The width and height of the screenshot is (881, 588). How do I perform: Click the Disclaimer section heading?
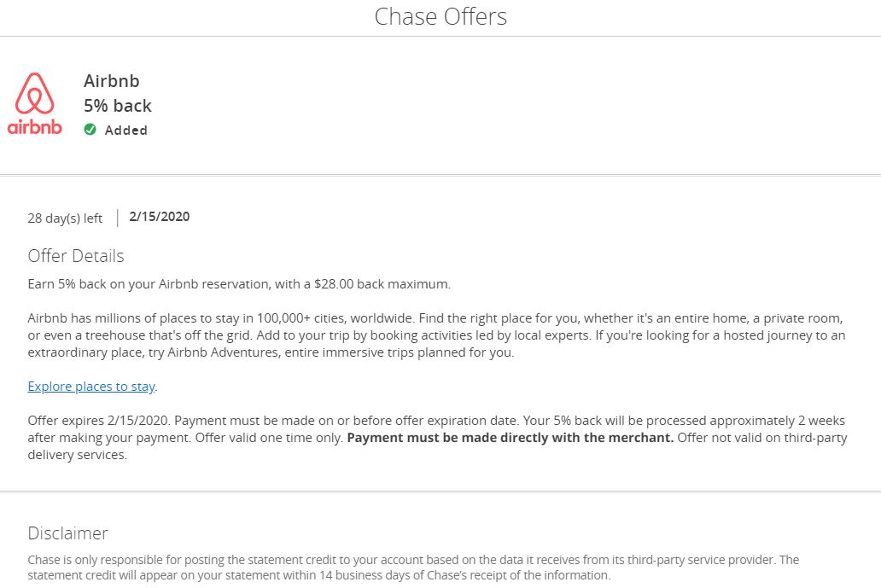click(x=68, y=533)
